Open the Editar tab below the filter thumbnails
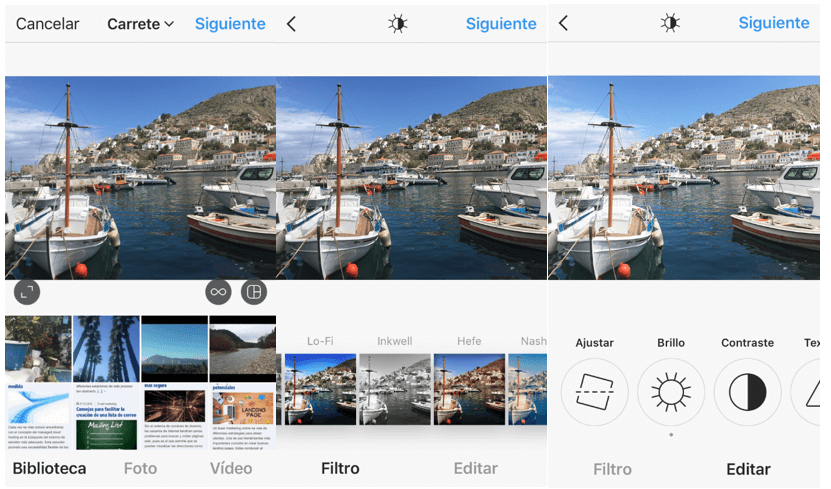831x489 pixels. (475, 468)
